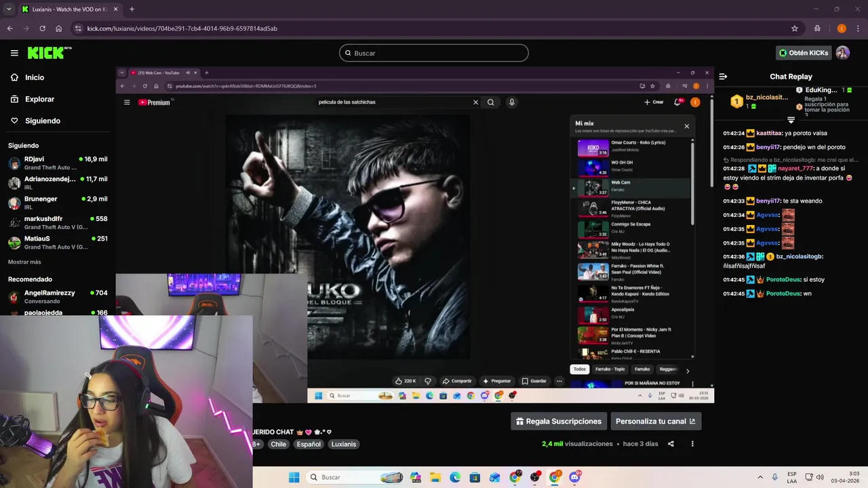Screen dimensions: 868x488
Task: Open followed channel MatiauS
Action: 58,243
